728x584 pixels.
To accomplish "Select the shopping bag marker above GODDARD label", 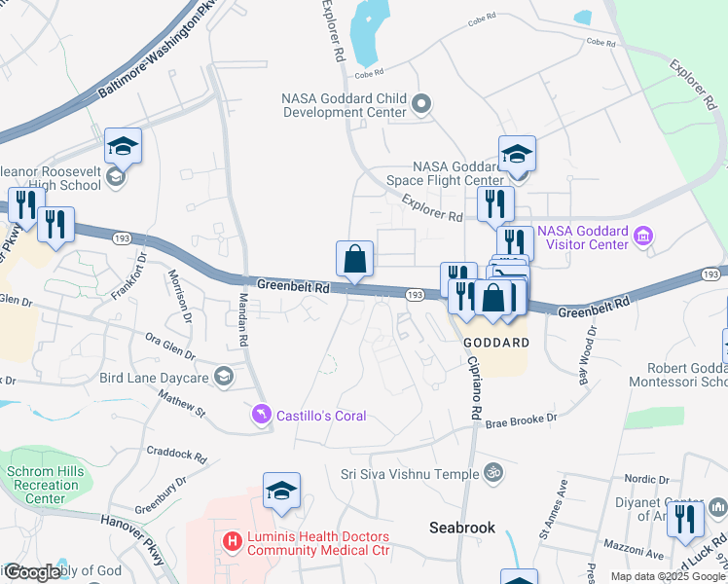I will click(493, 299).
